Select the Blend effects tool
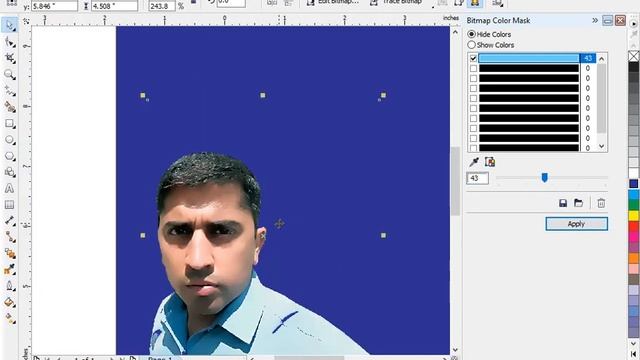This screenshot has height=360, width=640. coord(9,253)
